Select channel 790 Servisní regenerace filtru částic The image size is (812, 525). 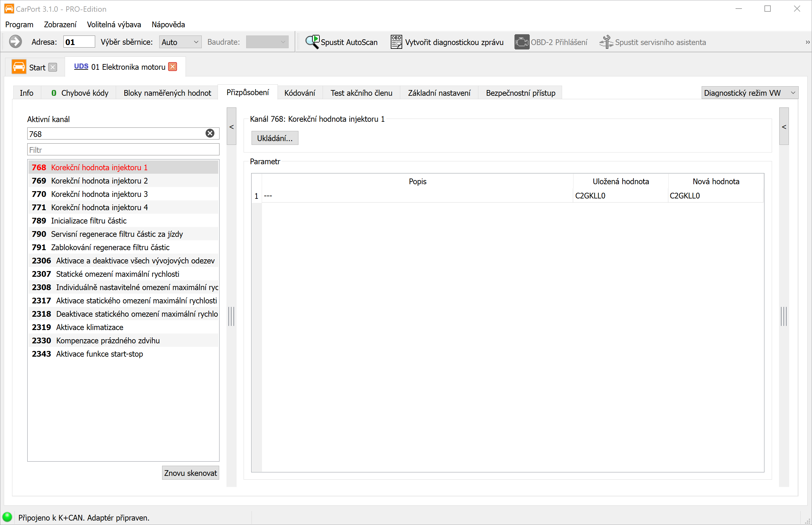123,234
